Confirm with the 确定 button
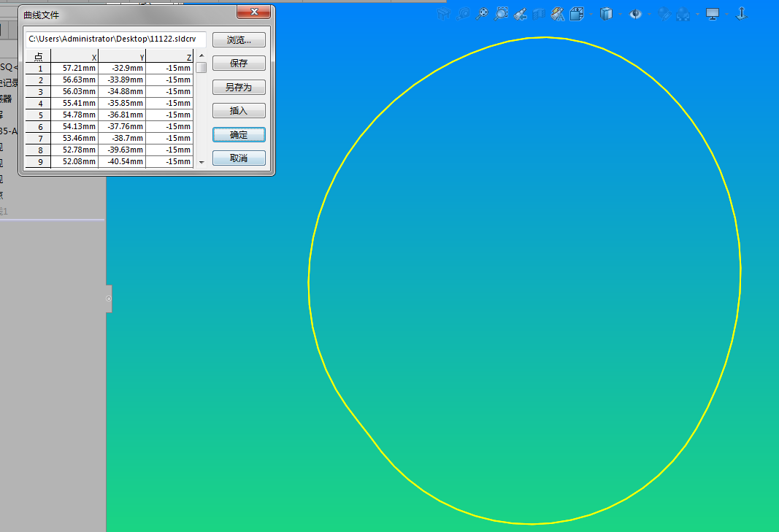The width and height of the screenshot is (779, 532). pos(239,134)
